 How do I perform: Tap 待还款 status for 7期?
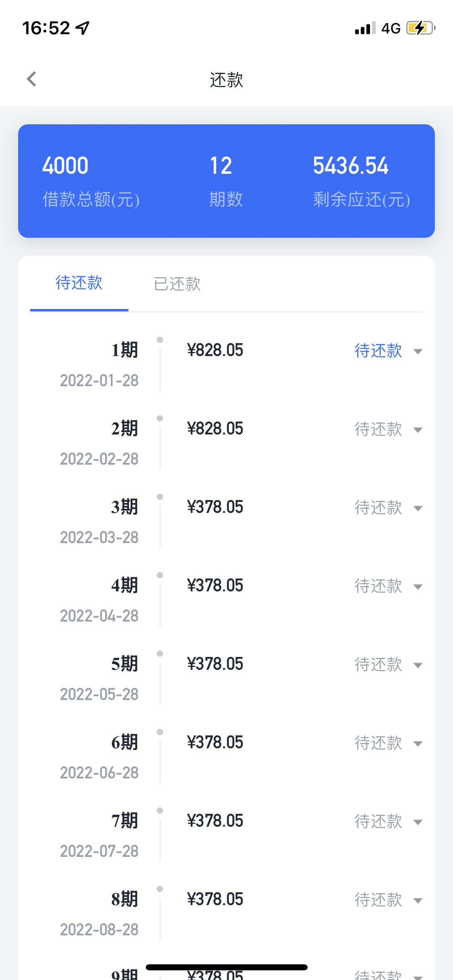(x=378, y=821)
